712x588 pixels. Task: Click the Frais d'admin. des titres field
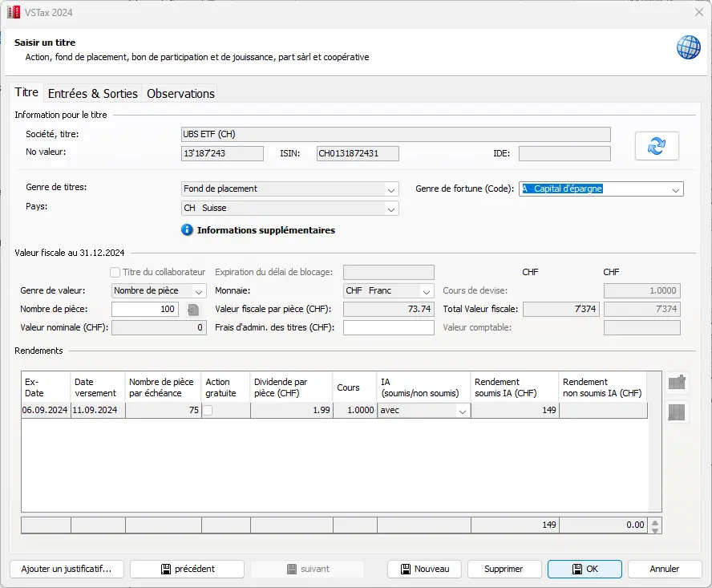(388, 327)
